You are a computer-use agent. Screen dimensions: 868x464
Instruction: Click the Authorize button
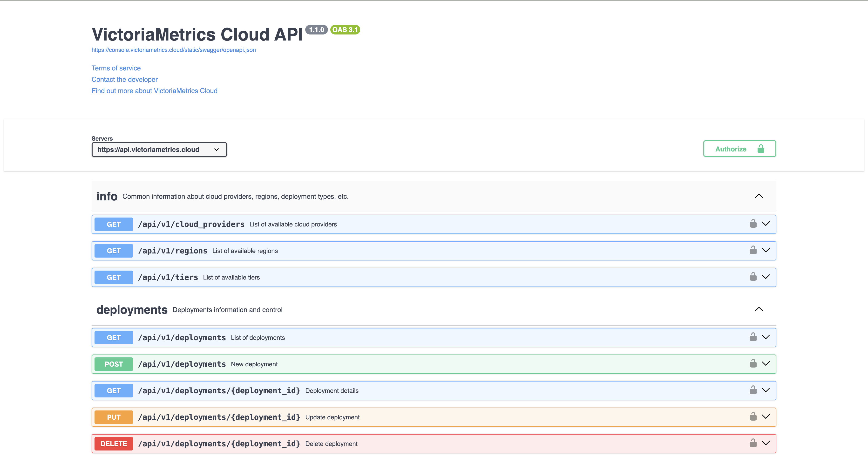pyautogui.click(x=739, y=149)
